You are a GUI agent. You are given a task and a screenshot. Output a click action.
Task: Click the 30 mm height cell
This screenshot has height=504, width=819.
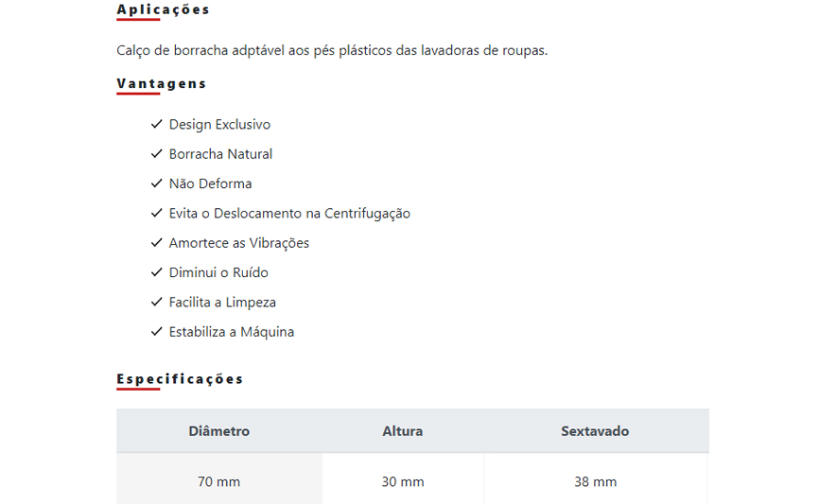402,481
